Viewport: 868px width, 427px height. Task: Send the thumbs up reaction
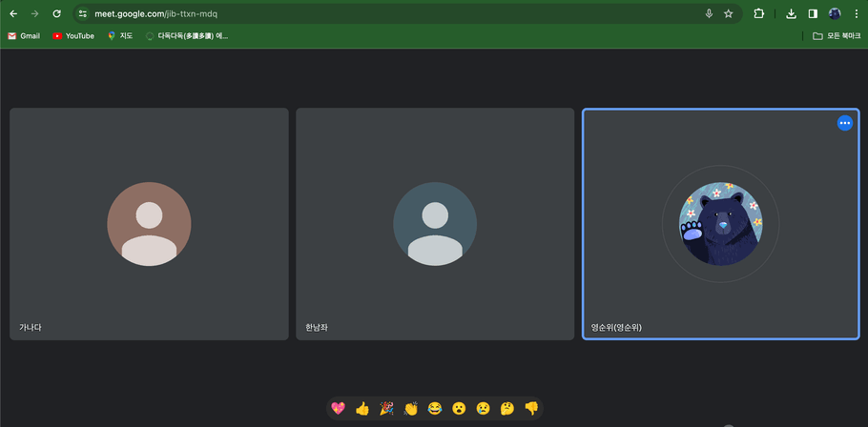pos(362,409)
